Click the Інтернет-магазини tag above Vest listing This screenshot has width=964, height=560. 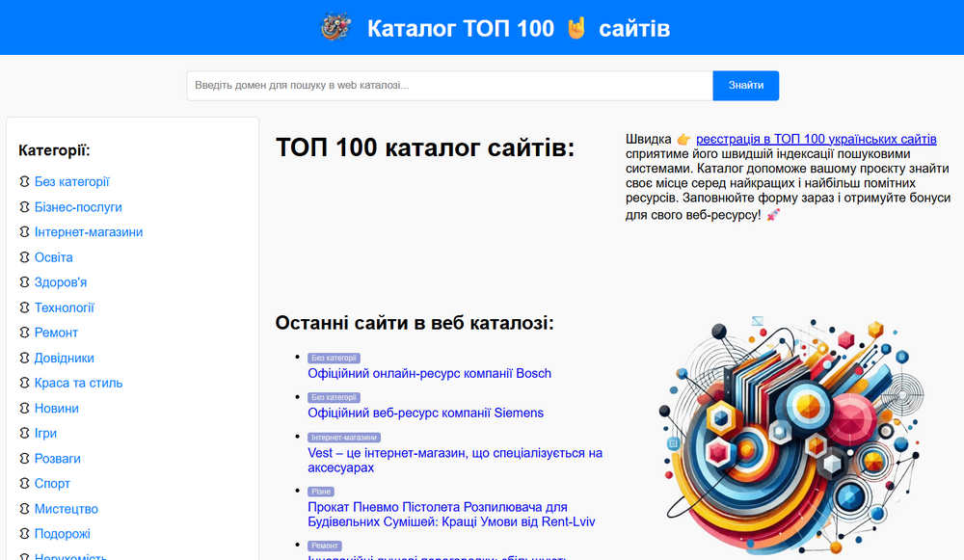pyautogui.click(x=344, y=437)
